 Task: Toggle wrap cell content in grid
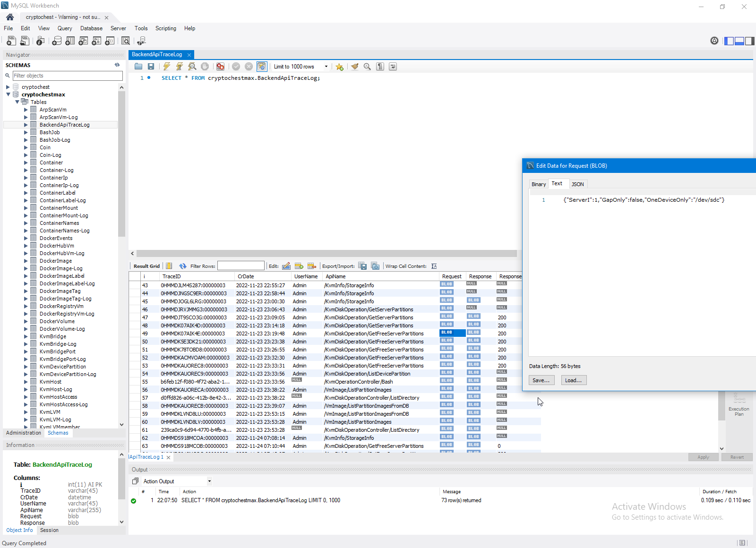pos(434,266)
